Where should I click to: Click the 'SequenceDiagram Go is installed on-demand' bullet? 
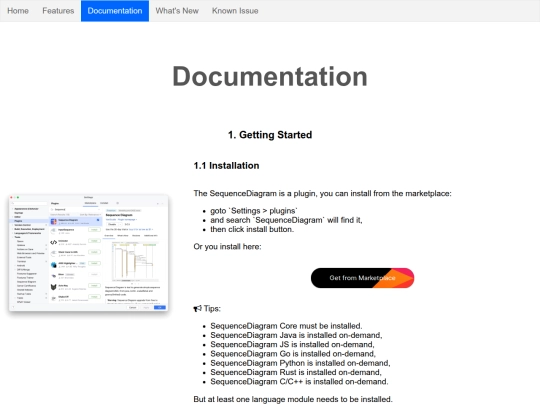(293, 354)
